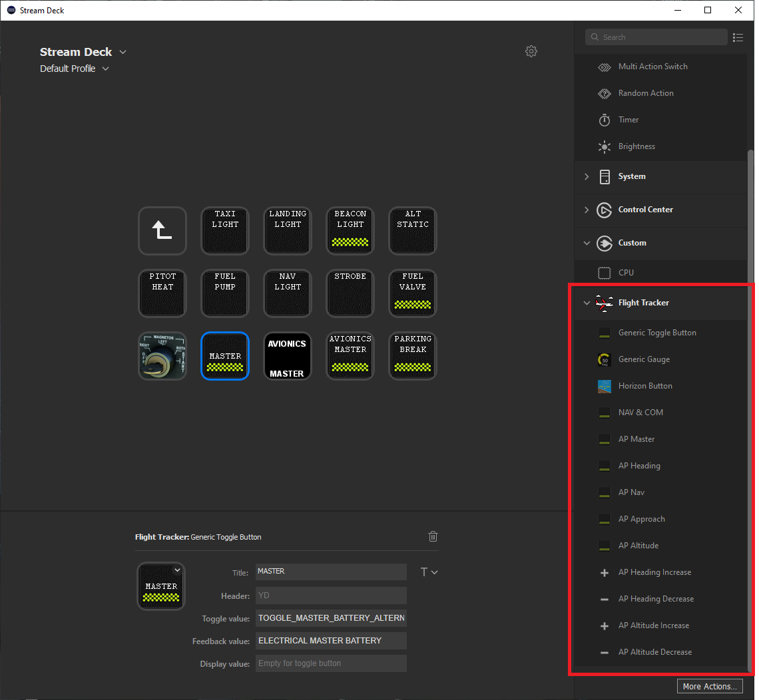Image resolution: width=759 pixels, height=700 pixels.
Task: Open the Default Profile dropdown
Action: [x=105, y=69]
